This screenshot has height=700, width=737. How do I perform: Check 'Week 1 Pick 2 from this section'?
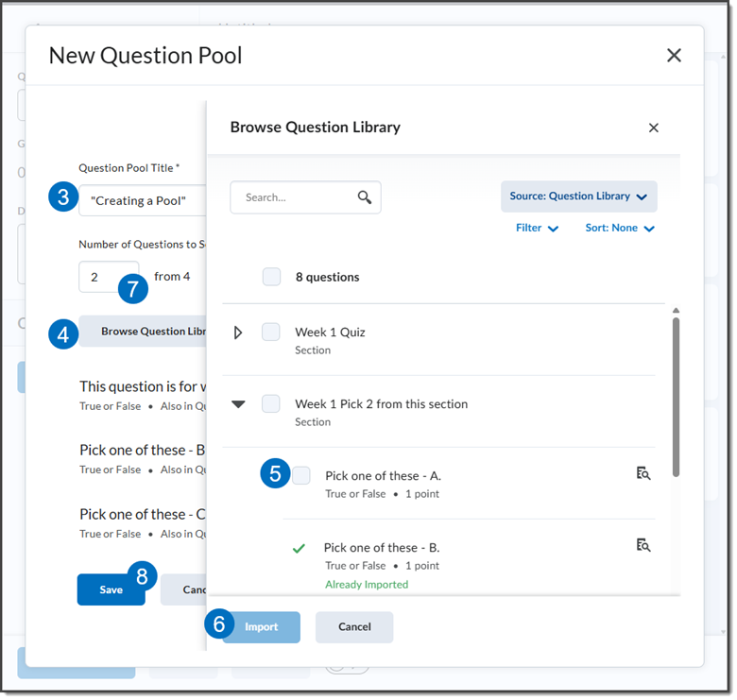point(271,403)
